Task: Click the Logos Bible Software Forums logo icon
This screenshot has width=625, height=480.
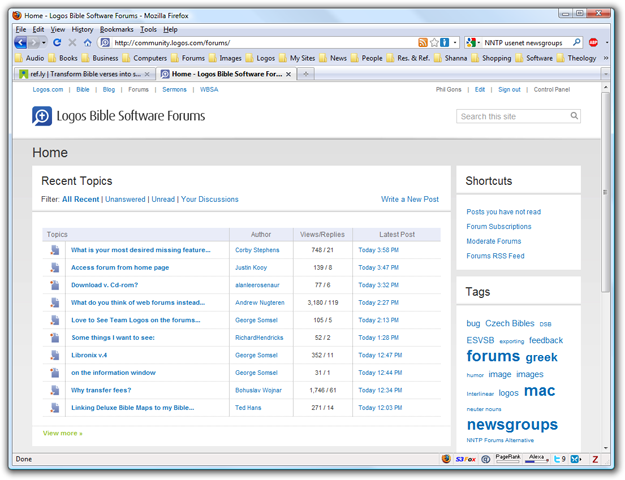Action: pos(42,116)
